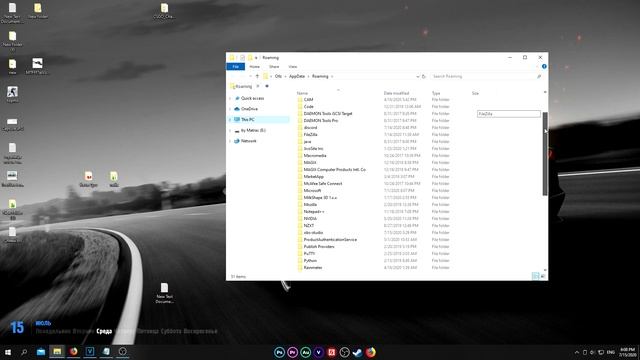Click the FileZilla text field at right
The width and height of the screenshot is (640, 360).
tap(509, 114)
